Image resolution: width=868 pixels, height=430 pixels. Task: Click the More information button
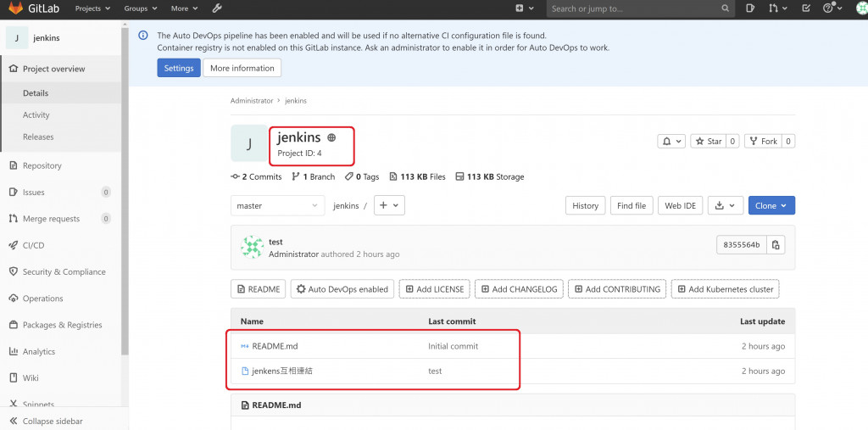pyautogui.click(x=242, y=68)
